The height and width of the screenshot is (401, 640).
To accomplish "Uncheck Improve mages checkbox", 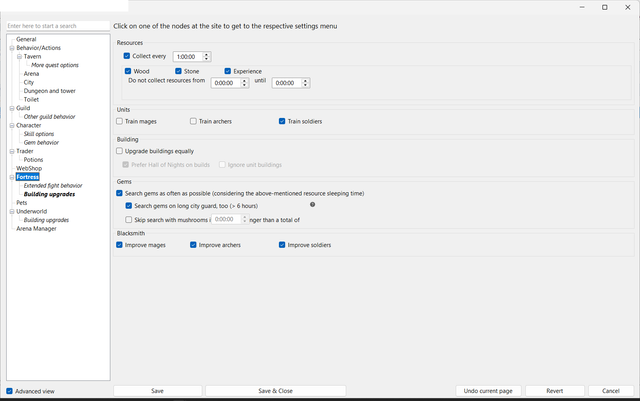I will click(120, 245).
